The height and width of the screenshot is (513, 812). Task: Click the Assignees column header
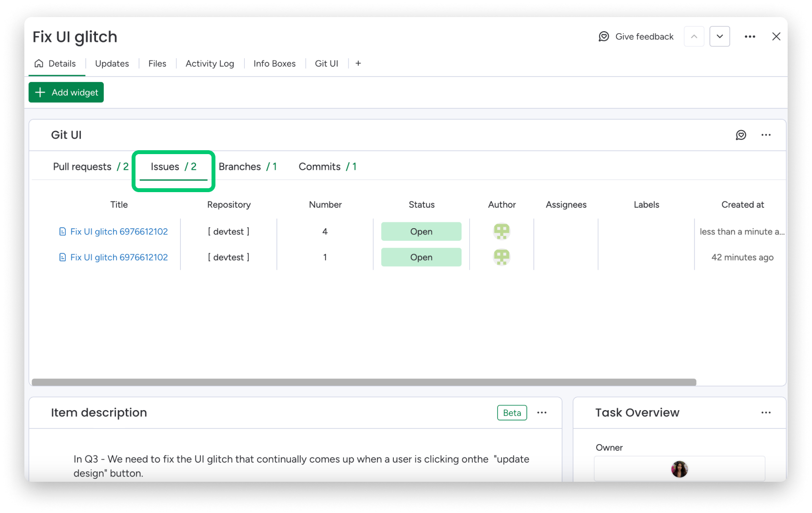(x=566, y=205)
